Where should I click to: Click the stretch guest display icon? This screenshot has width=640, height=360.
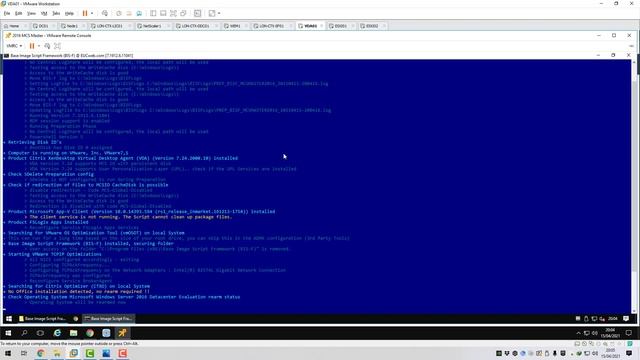(x=212, y=13)
